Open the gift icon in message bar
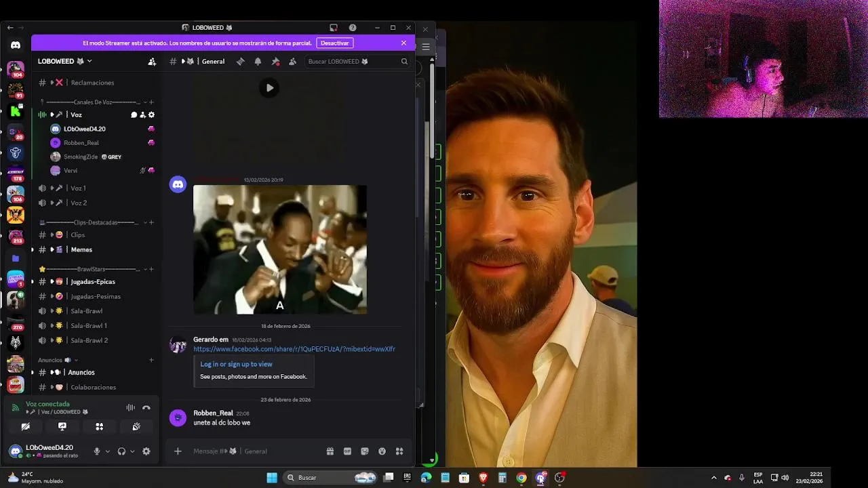Viewport: 868px width, 488px height. 330,451
